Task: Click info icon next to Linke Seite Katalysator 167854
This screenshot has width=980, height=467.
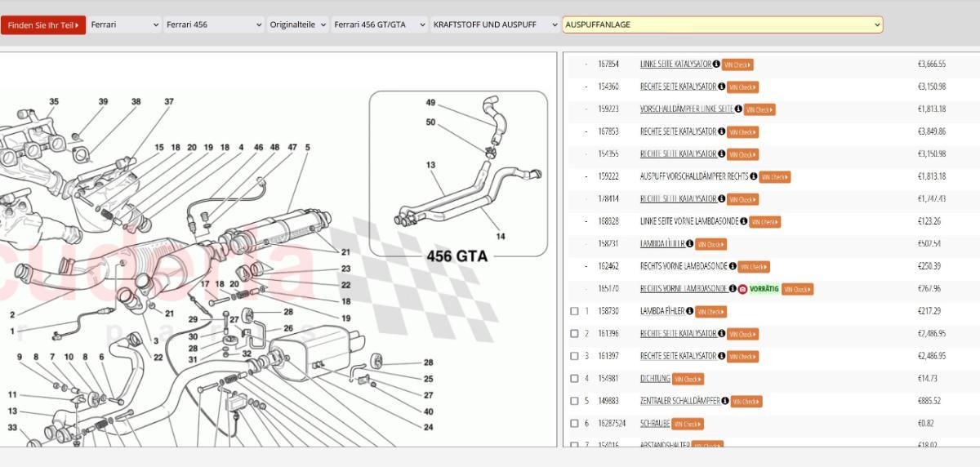Action: click(x=716, y=64)
